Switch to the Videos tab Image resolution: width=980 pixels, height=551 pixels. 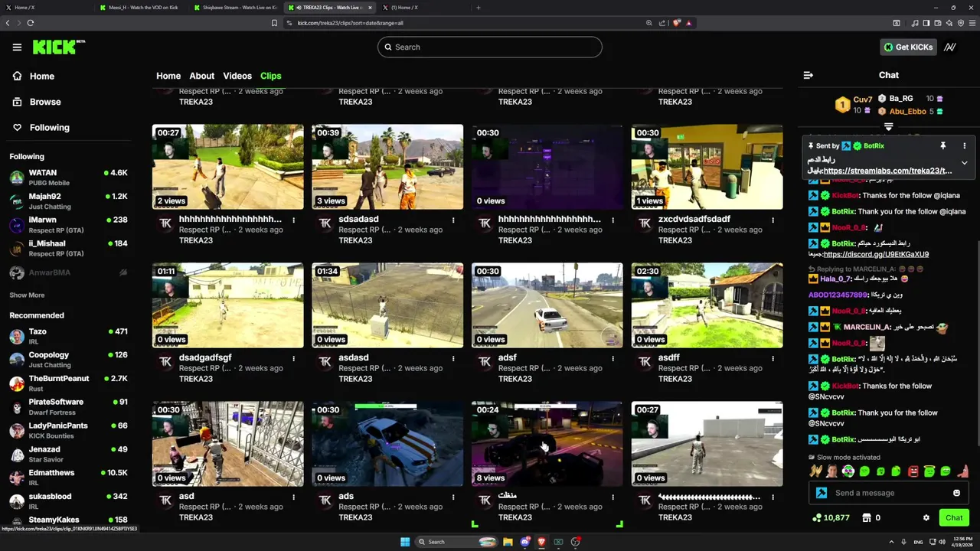237,76
